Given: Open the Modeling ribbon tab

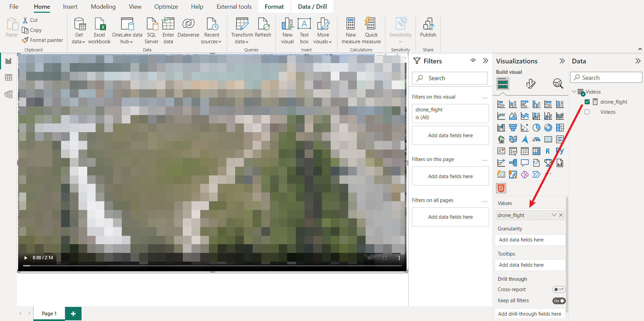Looking at the screenshot, I should point(103,7).
